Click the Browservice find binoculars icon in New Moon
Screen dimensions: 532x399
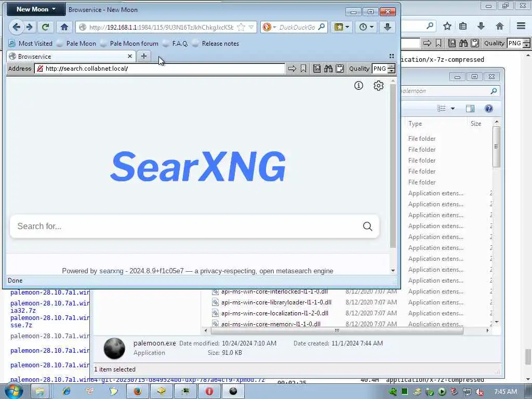coord(328,69)
